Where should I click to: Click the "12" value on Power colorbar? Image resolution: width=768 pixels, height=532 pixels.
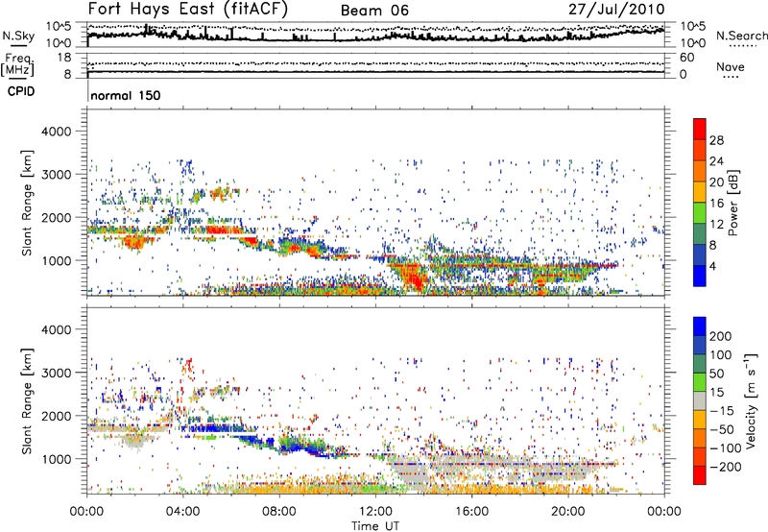point(716,225)
